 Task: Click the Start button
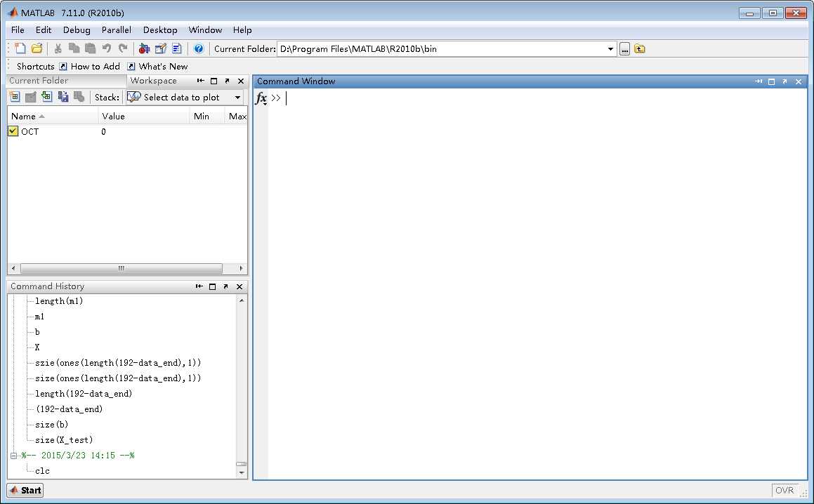point(25,490)
